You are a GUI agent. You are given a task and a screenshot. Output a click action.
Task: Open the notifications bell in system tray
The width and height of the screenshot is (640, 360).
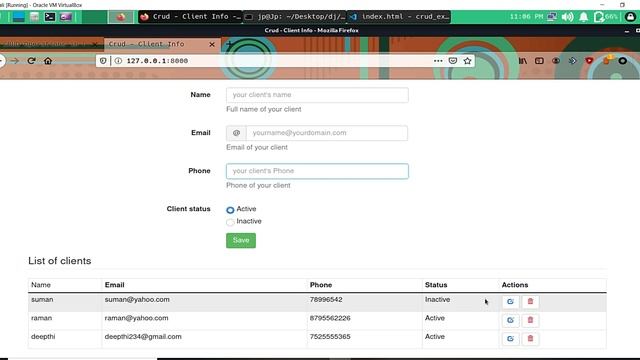[x=584, y=17]
